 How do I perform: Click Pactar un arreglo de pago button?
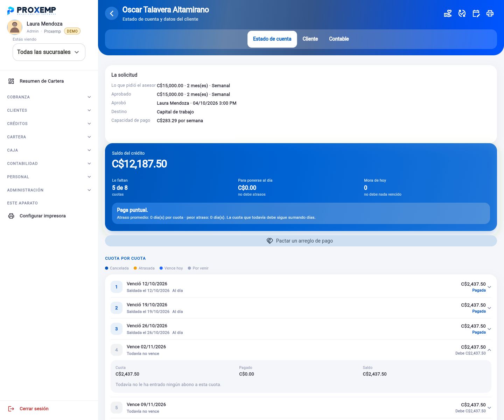tap(301, 241)
